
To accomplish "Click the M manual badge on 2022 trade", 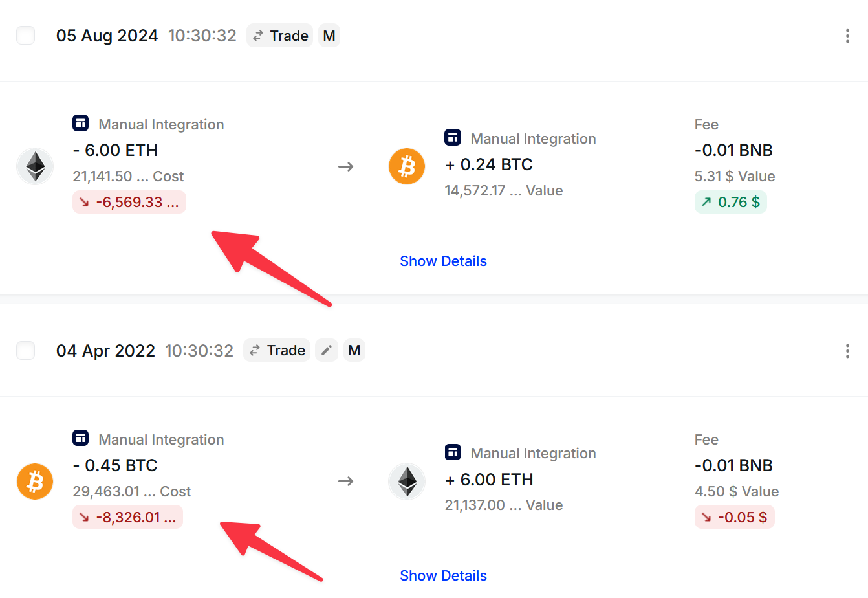I will point(354,350).
